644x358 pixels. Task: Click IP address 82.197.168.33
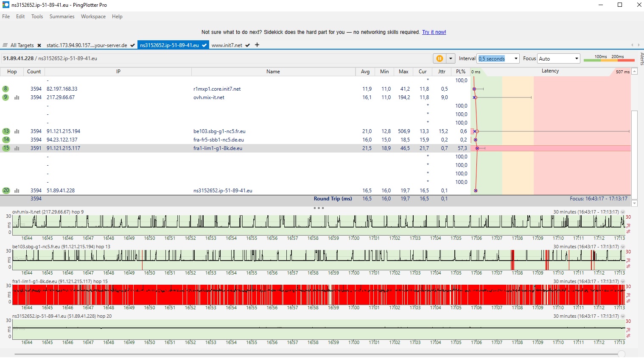[62, 89]
